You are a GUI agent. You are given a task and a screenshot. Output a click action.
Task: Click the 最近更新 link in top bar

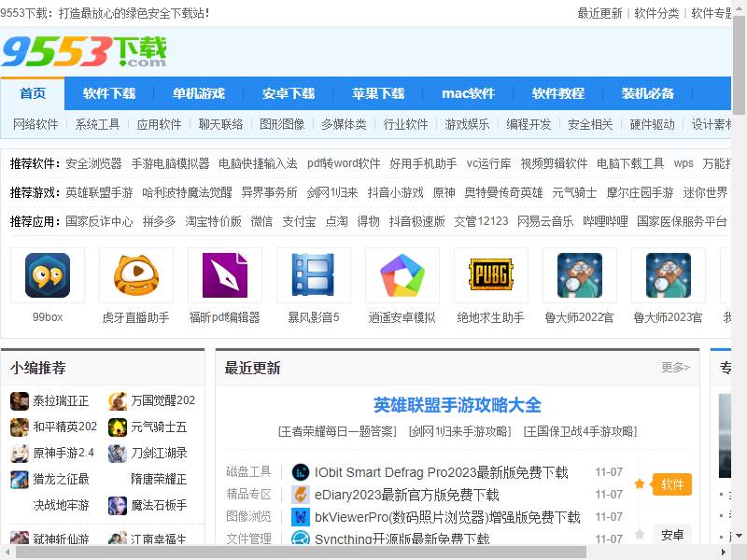tap(599, 13)
